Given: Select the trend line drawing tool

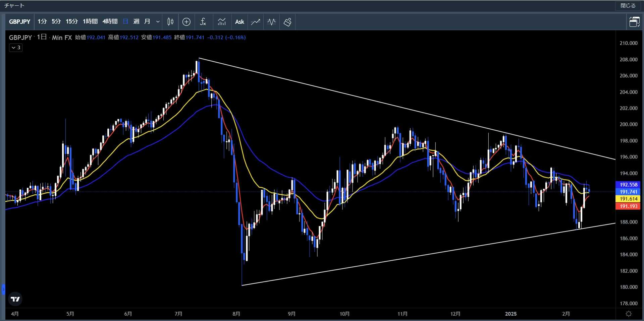Looking at the screenshot, I should 256,22.
